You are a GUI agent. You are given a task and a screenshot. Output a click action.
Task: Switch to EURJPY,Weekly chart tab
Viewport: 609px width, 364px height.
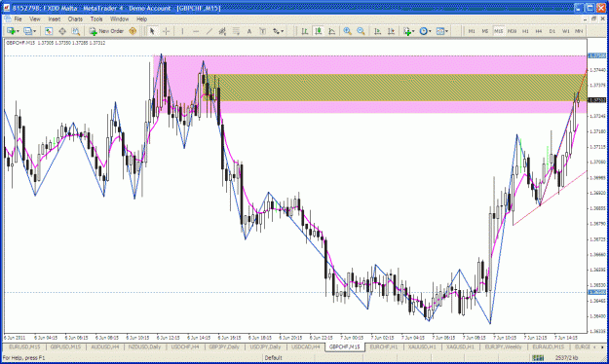pyautogui.click(x=504, y=346)
